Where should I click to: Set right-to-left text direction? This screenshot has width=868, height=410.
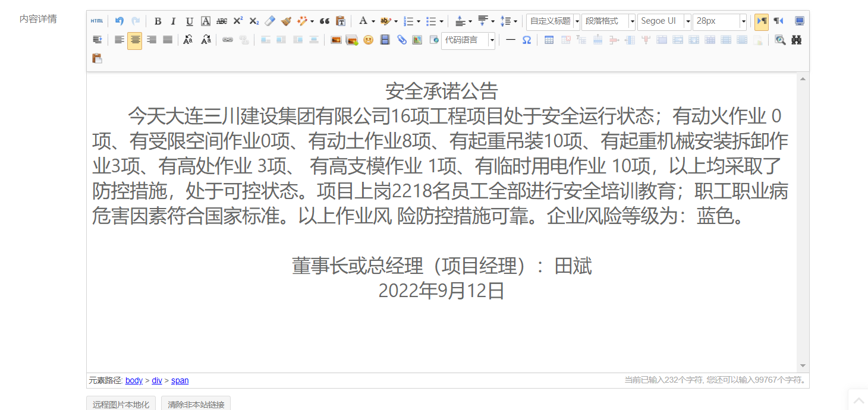coord(778,21)
